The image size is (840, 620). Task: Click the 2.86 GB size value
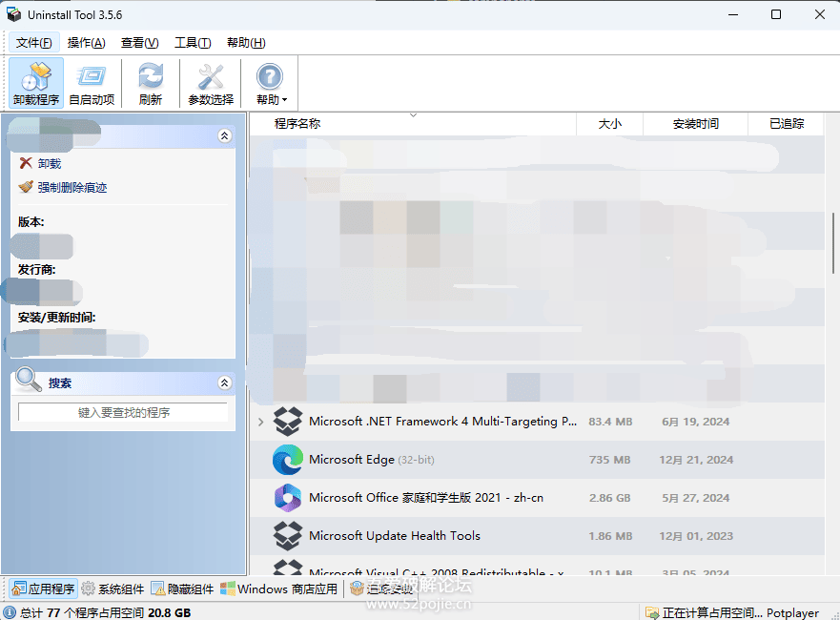click(x=609, y=498)
